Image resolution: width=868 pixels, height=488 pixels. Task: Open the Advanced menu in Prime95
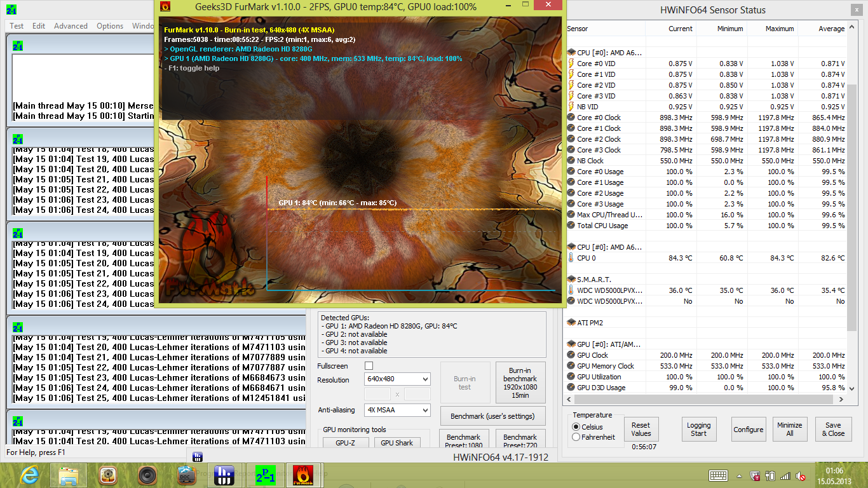(x=71, y=26)
